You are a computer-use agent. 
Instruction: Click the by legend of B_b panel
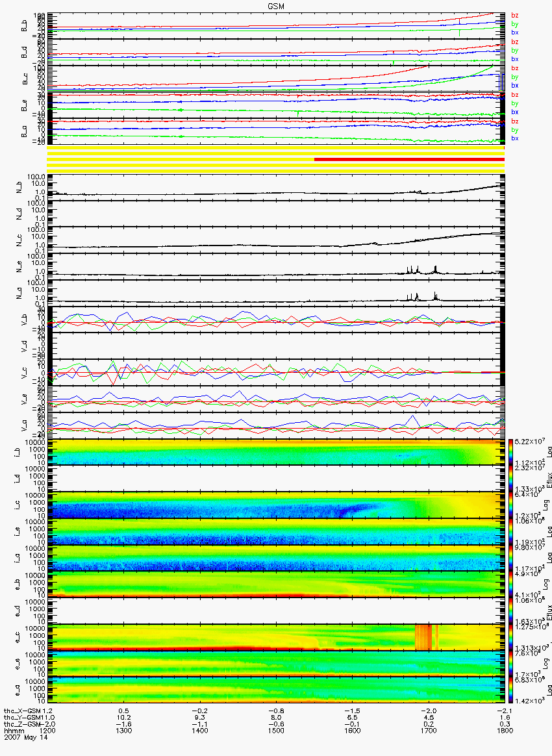pyautogui.click(x=515, y=23)
